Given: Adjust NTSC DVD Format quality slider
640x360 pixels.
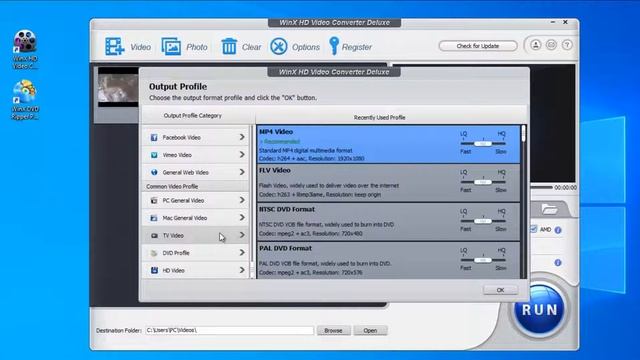Looking at the screenshot, I should 483,221.
